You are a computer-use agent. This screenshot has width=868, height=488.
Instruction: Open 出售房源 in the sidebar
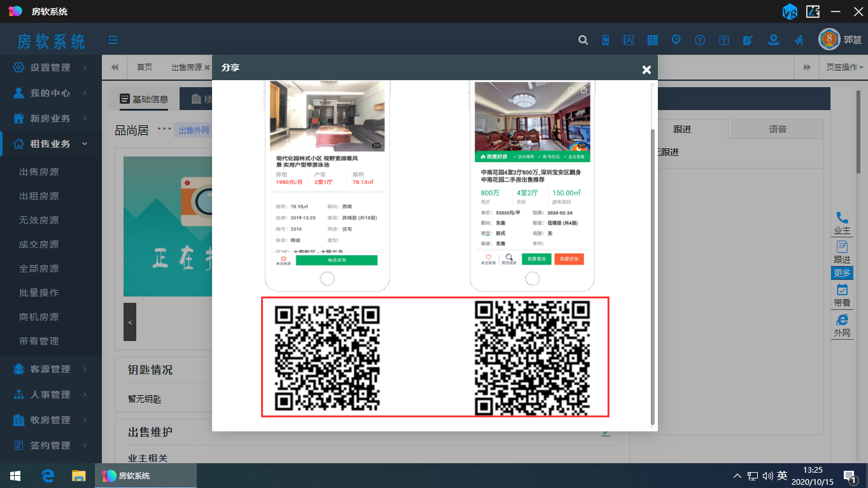[39, 172]
